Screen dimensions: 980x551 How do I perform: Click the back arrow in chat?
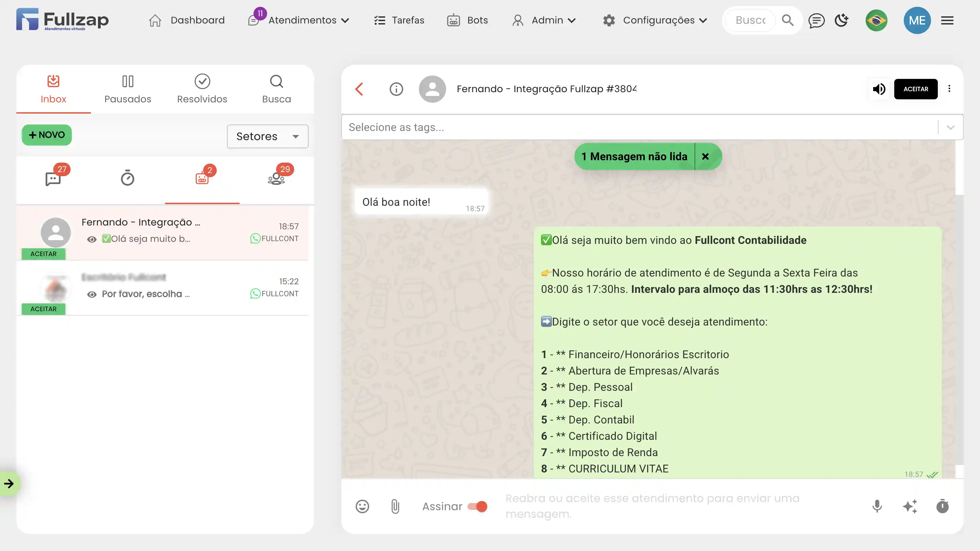pos(359,89)
